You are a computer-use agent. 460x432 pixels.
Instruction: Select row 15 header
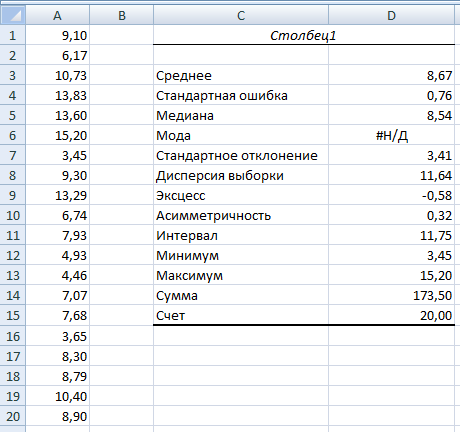(x=12, y=315)
